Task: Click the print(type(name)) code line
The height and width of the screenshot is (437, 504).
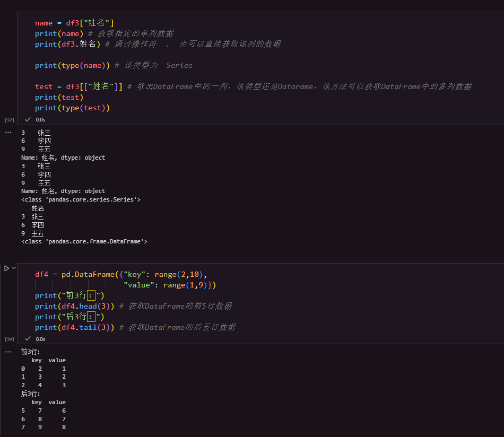Action: pyautogui.click(x=72, y=65)
